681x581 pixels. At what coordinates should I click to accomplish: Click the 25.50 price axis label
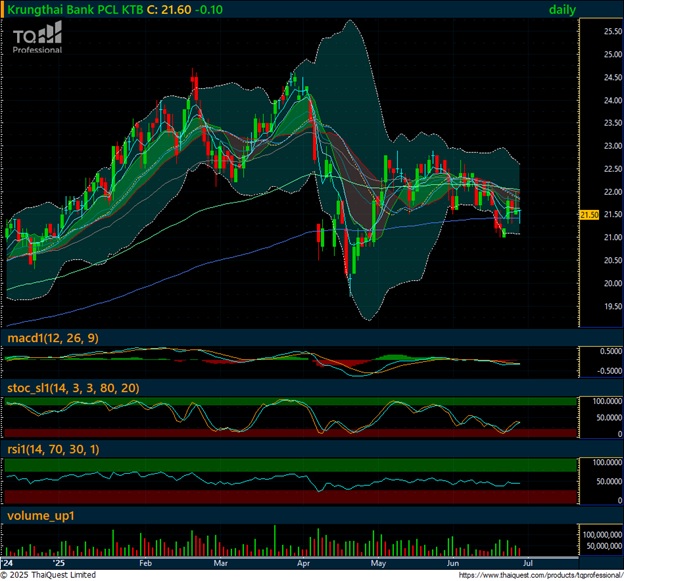click(x=613, y=32)
